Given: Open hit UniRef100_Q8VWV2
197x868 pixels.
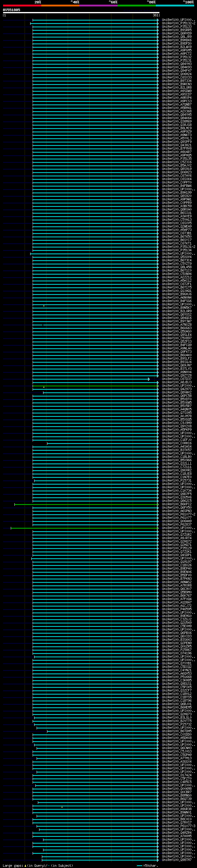Looking at the screenshot, I should (177, 392).
